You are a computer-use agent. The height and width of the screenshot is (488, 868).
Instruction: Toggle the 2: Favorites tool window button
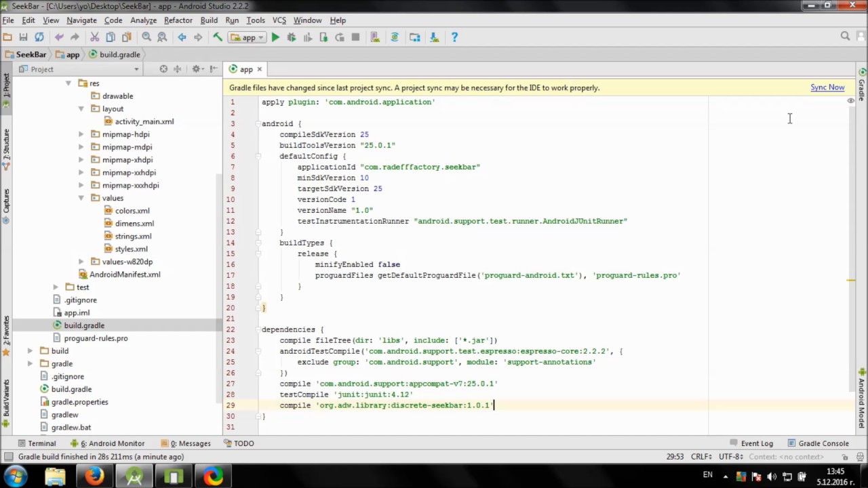coord(6,335)
